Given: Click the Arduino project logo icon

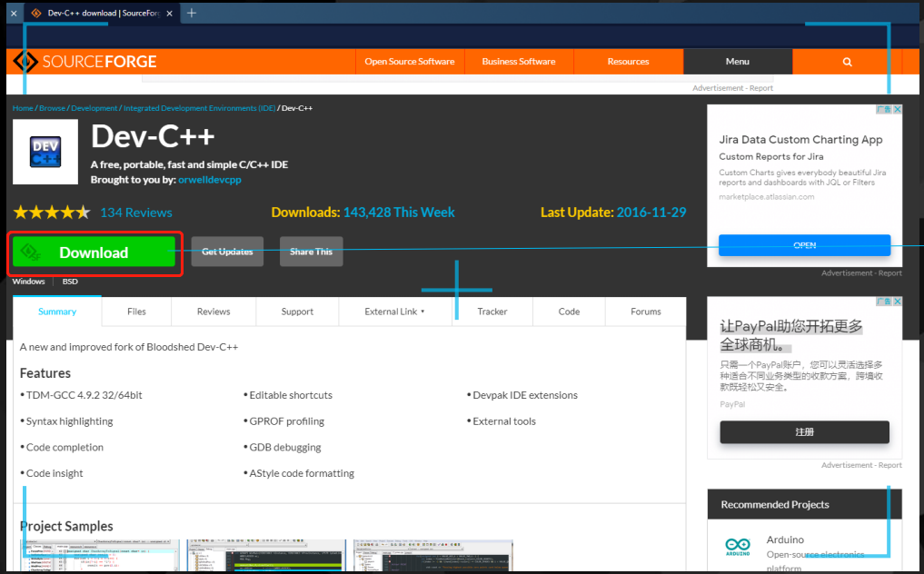Looking at the screenshot, I should 737,547.
